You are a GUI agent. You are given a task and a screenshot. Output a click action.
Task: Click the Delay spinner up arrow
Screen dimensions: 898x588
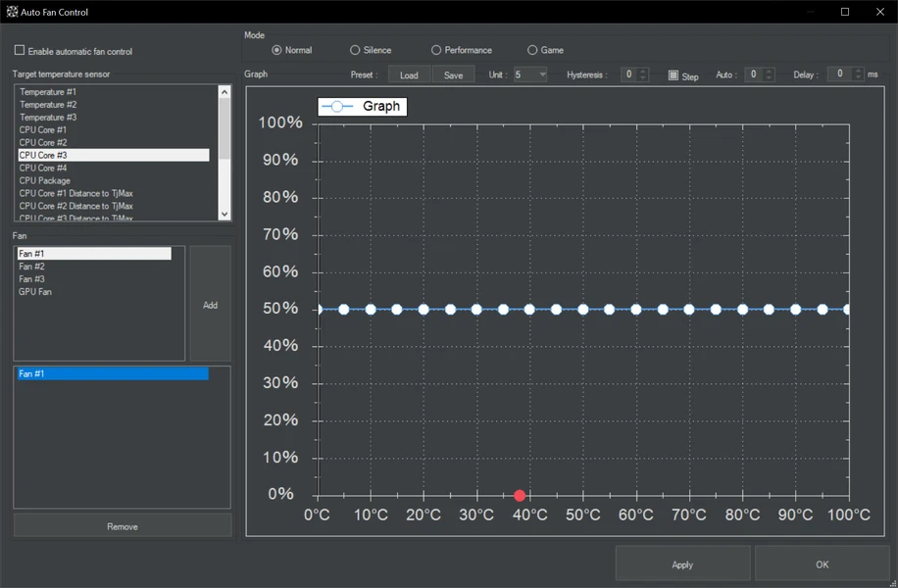[x=858, y=71]
